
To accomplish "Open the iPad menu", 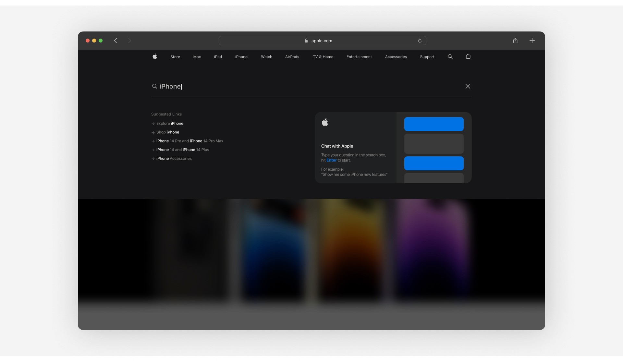I will tap(218, 57).
